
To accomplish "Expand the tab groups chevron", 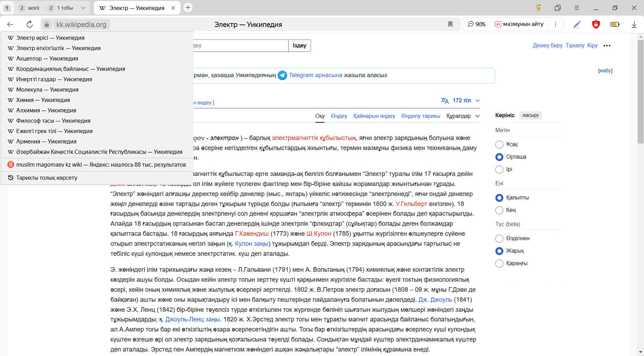I will (x=83, y=8).
